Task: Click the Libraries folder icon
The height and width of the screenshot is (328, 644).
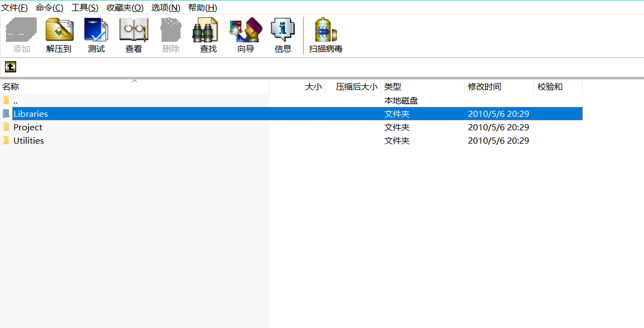Action: point(6,114)
